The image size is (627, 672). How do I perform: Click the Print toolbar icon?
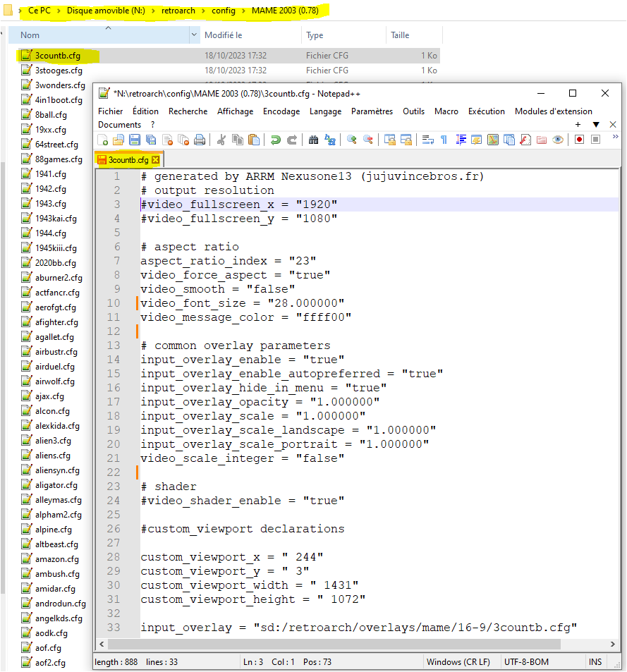coord(200,140)
